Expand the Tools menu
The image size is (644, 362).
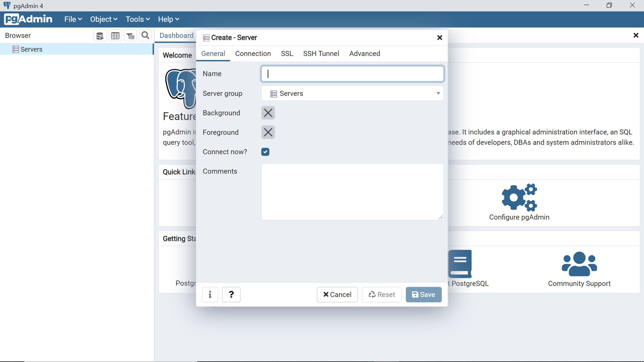coord(137,19)
